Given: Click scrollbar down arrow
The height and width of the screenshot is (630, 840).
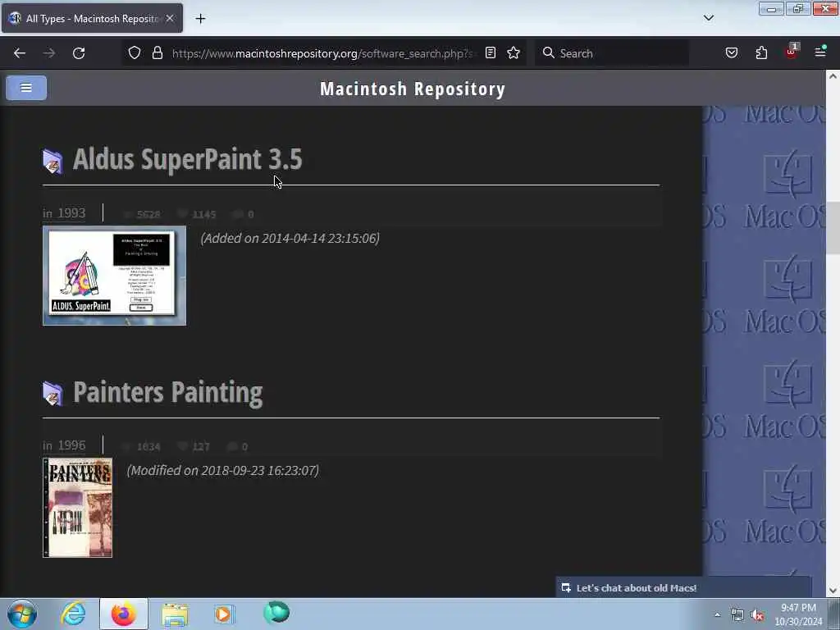Looking at the screenshot, I should click(x=833, y=591).
